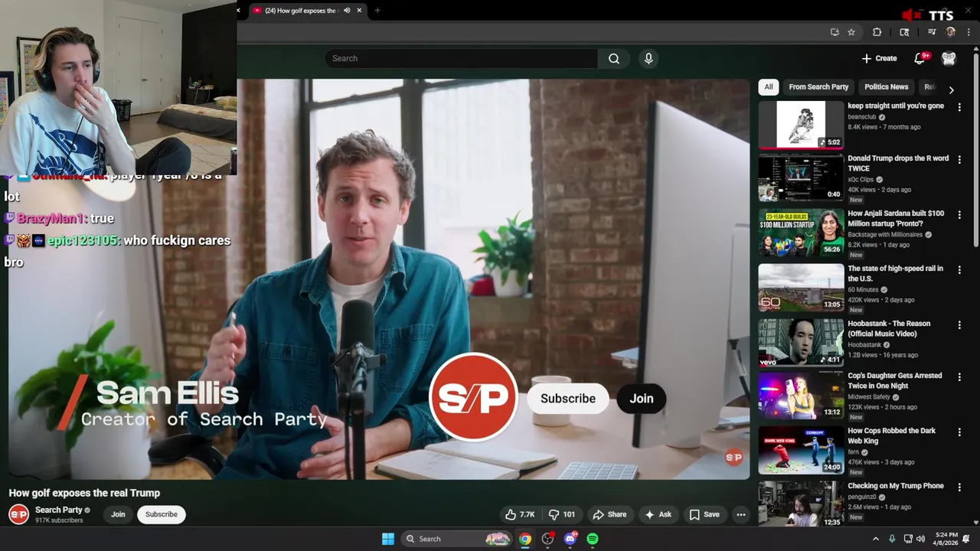Select the Politics News chip
Image resolution: width=980 pixels, height=551 pixels.
pyautogui.click(x=886, y=87)
